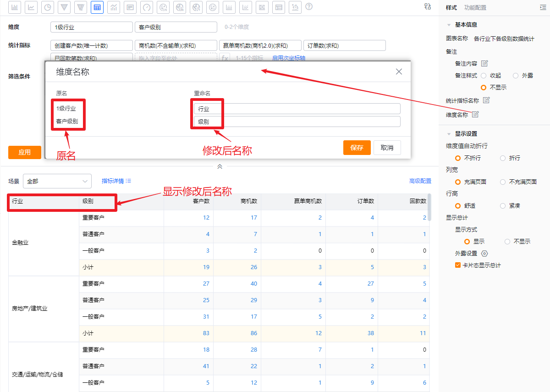
Task: Click the 外露设置 gear icon
Action: (x=484, y=254)
